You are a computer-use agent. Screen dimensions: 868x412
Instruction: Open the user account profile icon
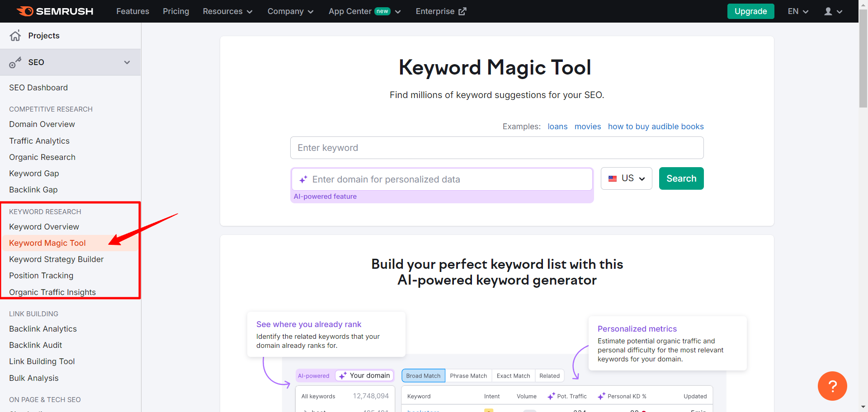828,11
